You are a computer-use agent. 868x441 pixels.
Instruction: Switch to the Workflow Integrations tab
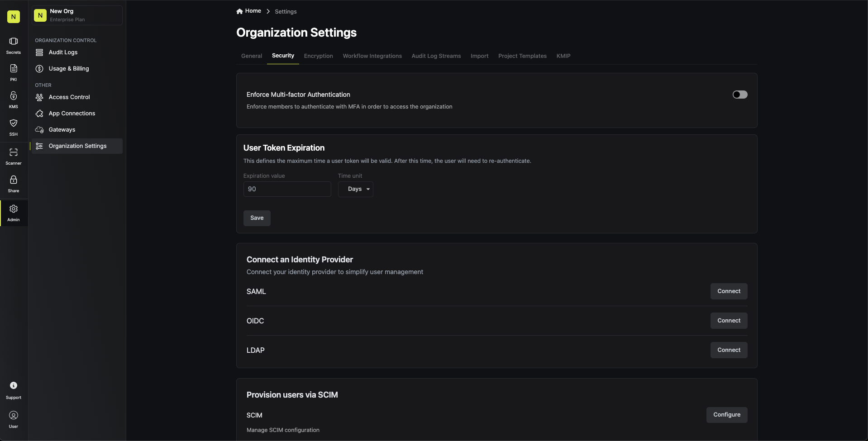[372, 56]
